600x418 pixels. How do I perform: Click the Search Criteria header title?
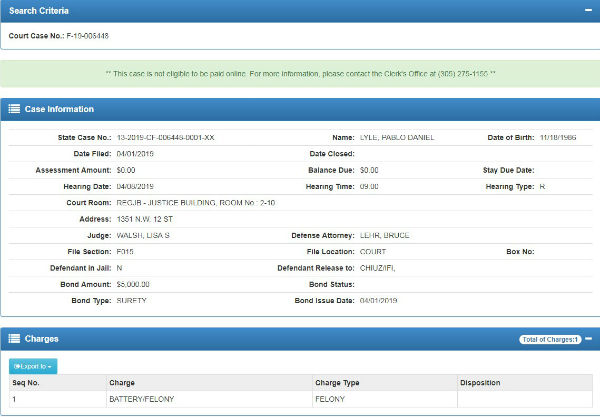[39, 9]
